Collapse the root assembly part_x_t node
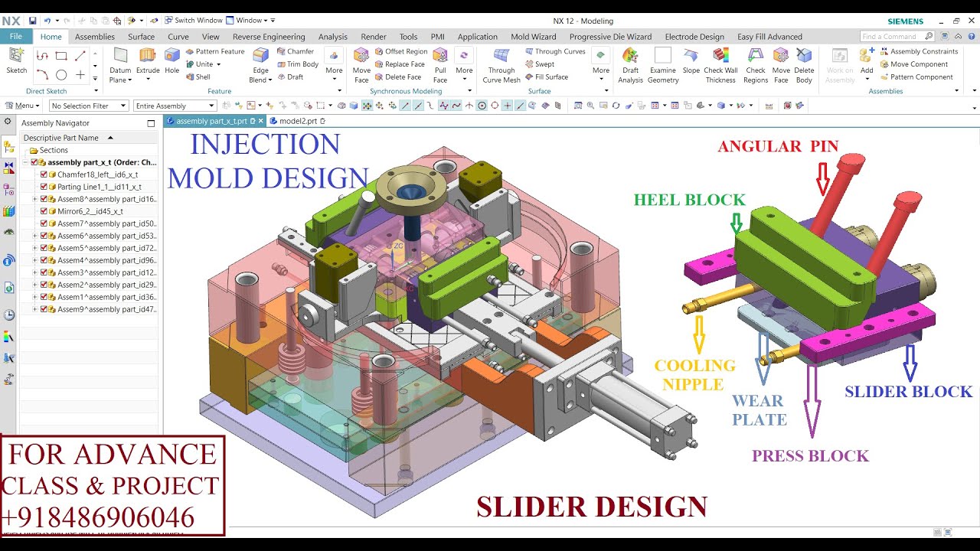This screenshot has width=980, height=551. [25, 162]
